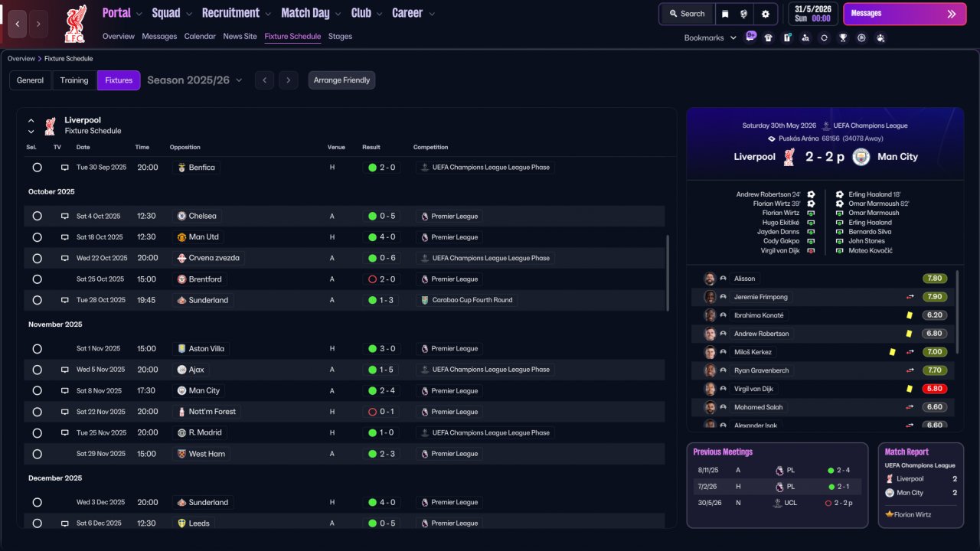Click the Man Utd badge in the fixture list
980x551 pixels.
click(181, 237)
